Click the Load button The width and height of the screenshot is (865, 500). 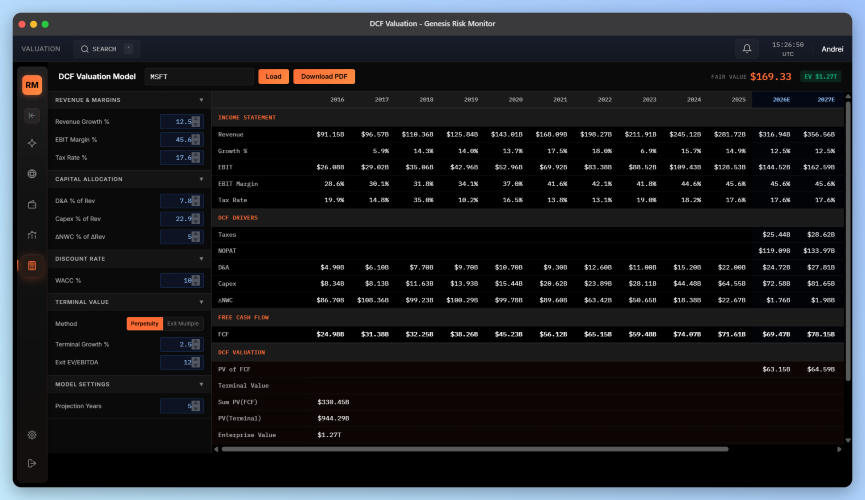pyautogui.click(x=274, y=77)
